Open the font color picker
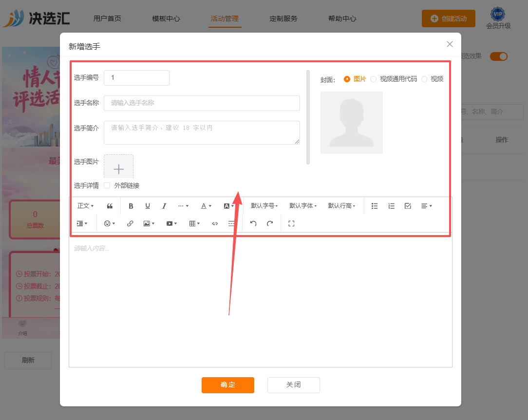This screenshot has height=420, width=528. point(206,206)
